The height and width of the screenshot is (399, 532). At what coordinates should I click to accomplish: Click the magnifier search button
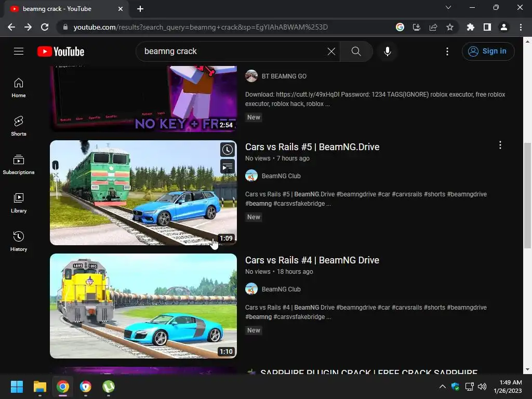click(356, 51)
